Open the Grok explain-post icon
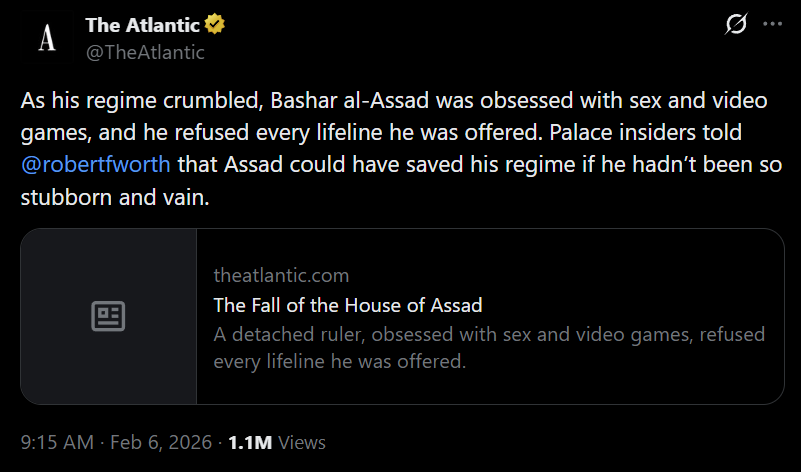The width and height of the screenshot is (801, 472). [x=735, y=25]
